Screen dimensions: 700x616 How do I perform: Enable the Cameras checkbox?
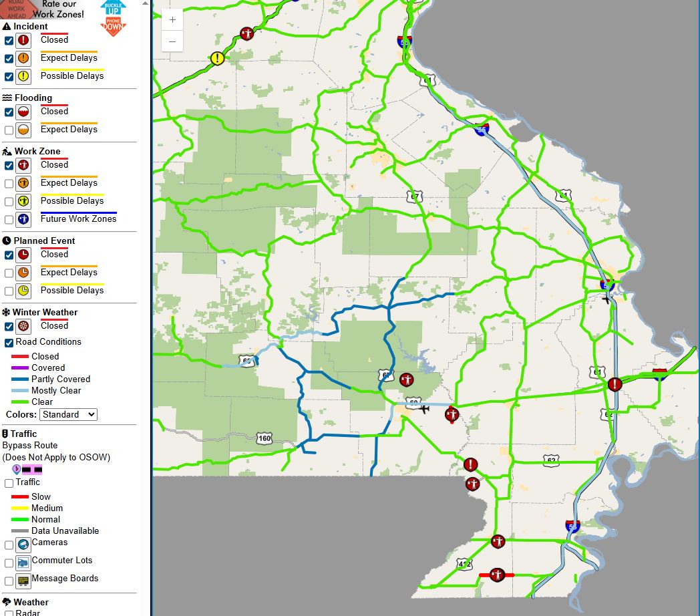tap(9, 545)
